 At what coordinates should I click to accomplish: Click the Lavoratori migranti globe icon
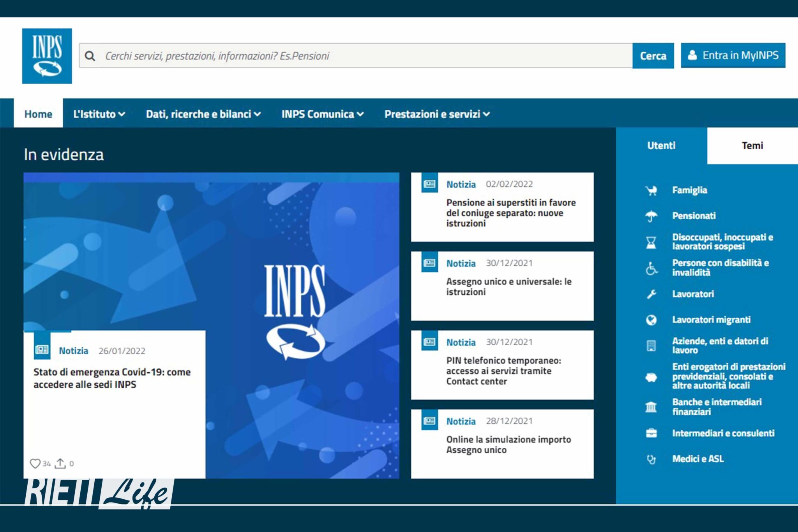pos(651,320)
